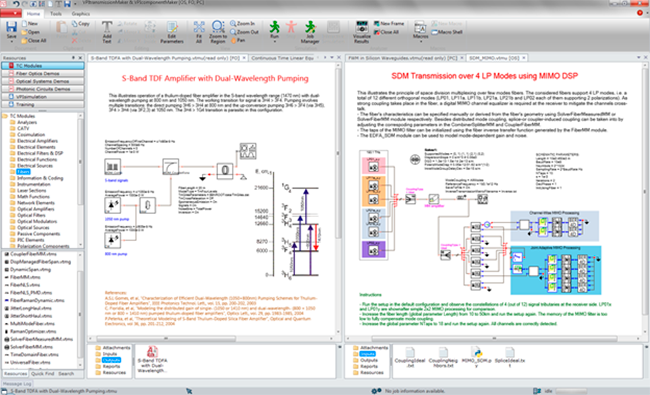Click the undo arrow in the title bar
Image resolution: width=650 pixels, height=395 pixels.
click(x=15, y=4)
